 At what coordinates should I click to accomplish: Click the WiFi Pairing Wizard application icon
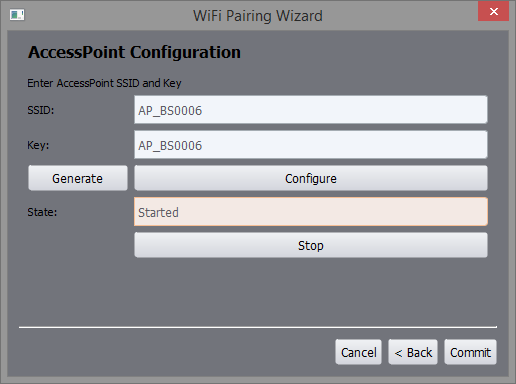(17, 15)
